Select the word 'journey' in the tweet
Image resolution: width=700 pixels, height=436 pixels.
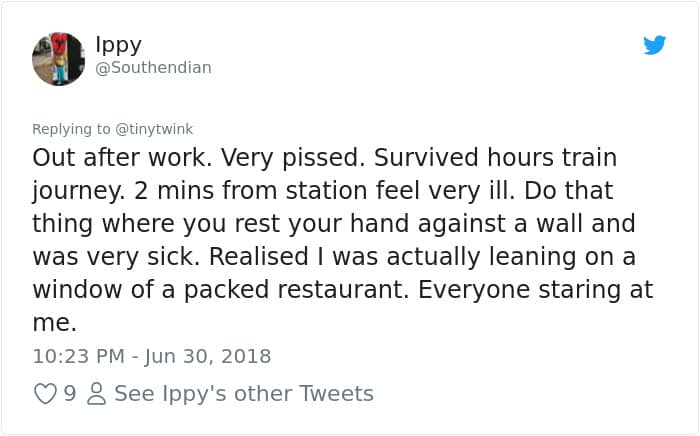(72, 191)
